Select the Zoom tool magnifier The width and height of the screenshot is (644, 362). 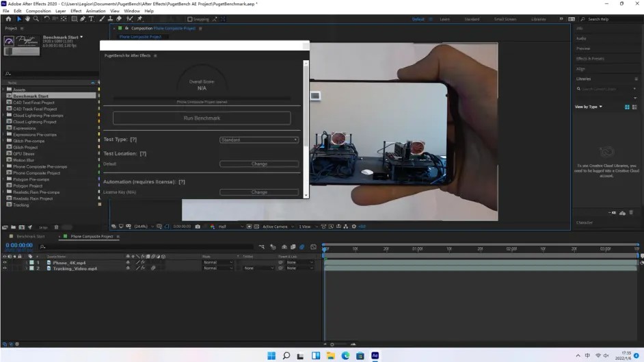click(36, 19)
